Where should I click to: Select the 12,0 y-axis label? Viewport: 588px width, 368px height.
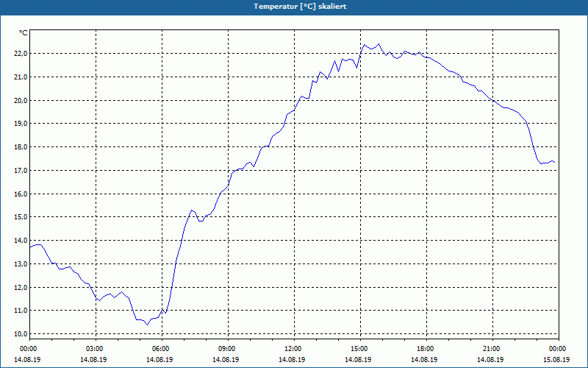21,287
